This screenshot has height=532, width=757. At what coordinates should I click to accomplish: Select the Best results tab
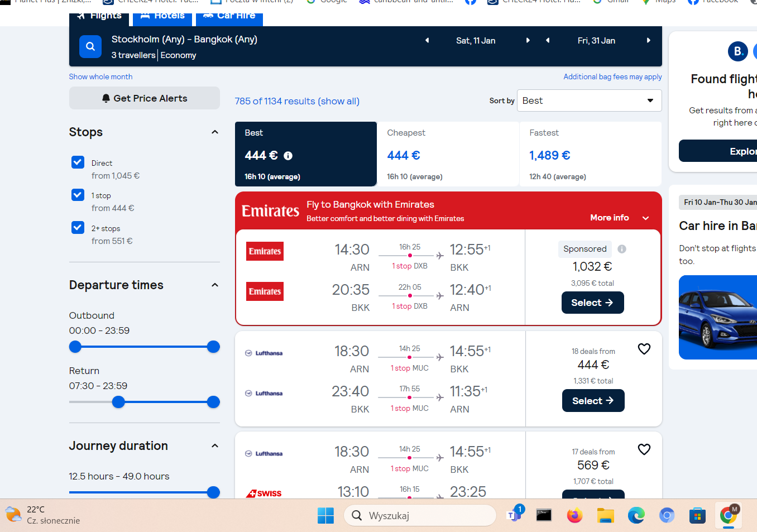pyautogui.click(x=306, y=154)
